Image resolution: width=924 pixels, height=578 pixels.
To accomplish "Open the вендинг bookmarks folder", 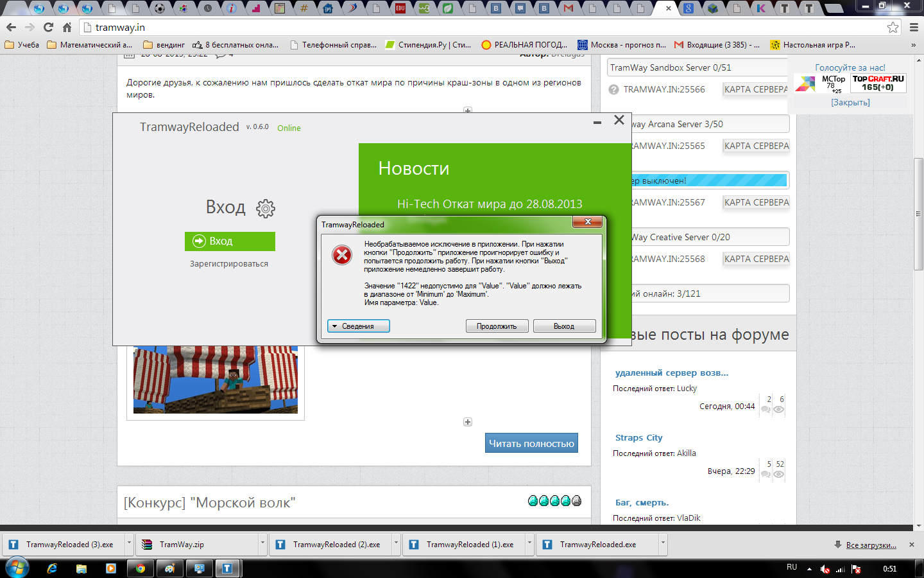I will pyautogui.click(x=164, y=45).
